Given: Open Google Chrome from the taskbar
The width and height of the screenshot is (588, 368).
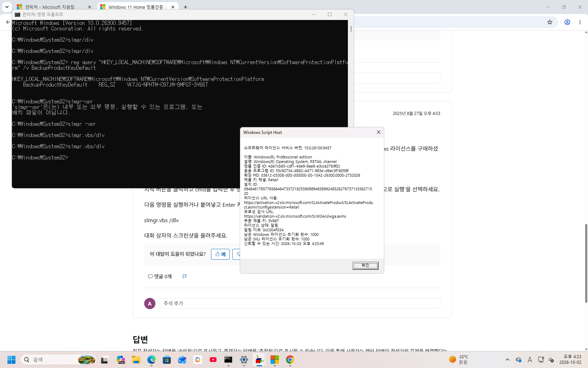Looking at the screenshot, I should click(x=290, y=360).
